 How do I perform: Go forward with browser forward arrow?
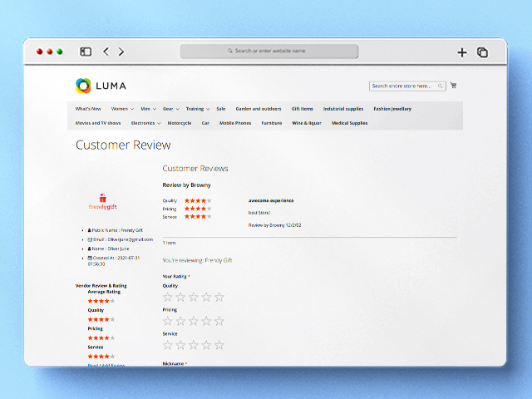(x=121, y=52)
